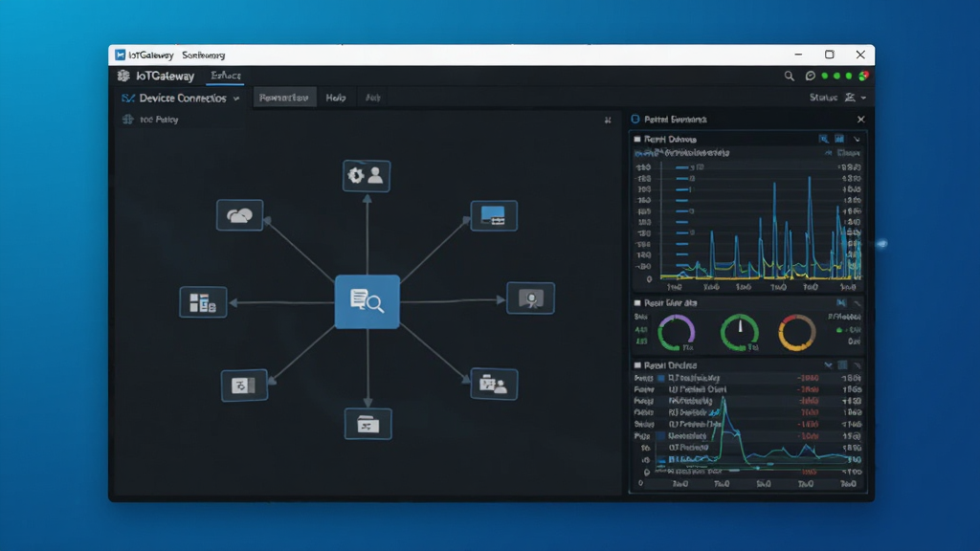The image size is (980, 551).
Task: Click the blue monitor screen node
Action: [494, 215]
